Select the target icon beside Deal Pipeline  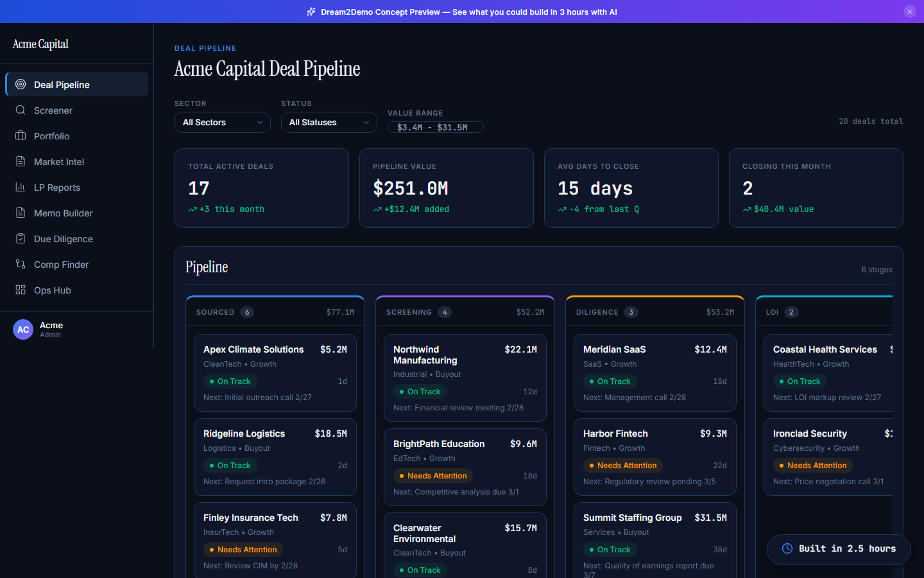click(x=20, y=84)
